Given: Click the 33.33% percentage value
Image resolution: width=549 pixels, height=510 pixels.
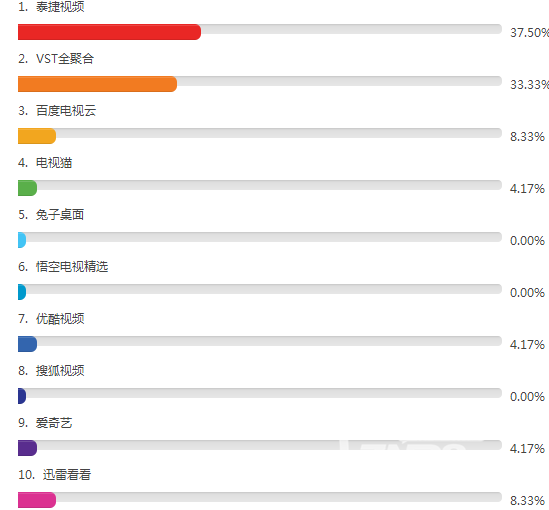Looking at the screenshot, I should pyautogui.click(x=529, y=85).
